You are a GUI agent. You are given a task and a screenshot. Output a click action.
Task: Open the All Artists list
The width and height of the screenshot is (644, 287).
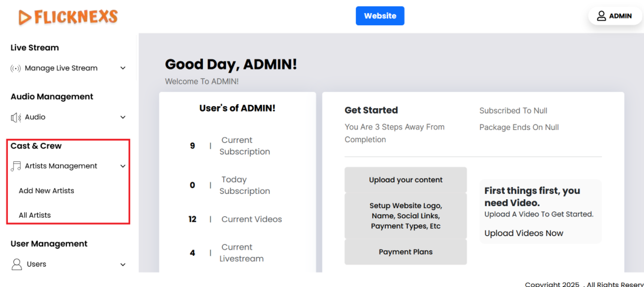tap(35, 215)
